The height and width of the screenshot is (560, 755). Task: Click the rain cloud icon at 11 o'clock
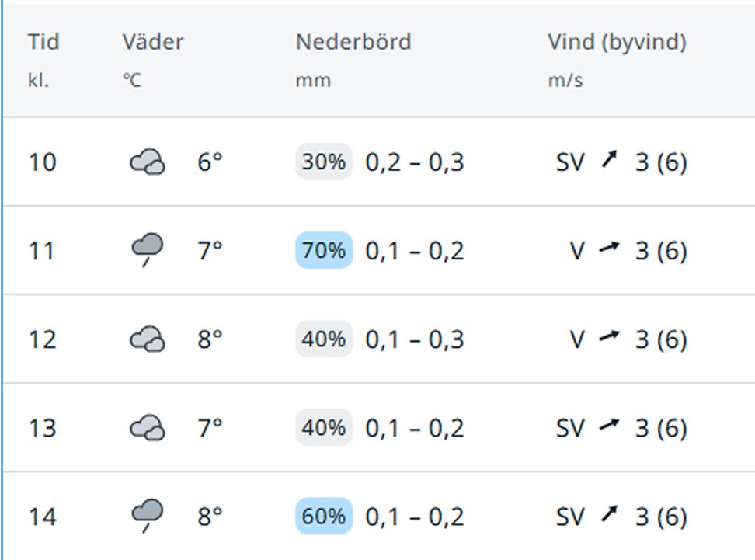tap(147, 250)
